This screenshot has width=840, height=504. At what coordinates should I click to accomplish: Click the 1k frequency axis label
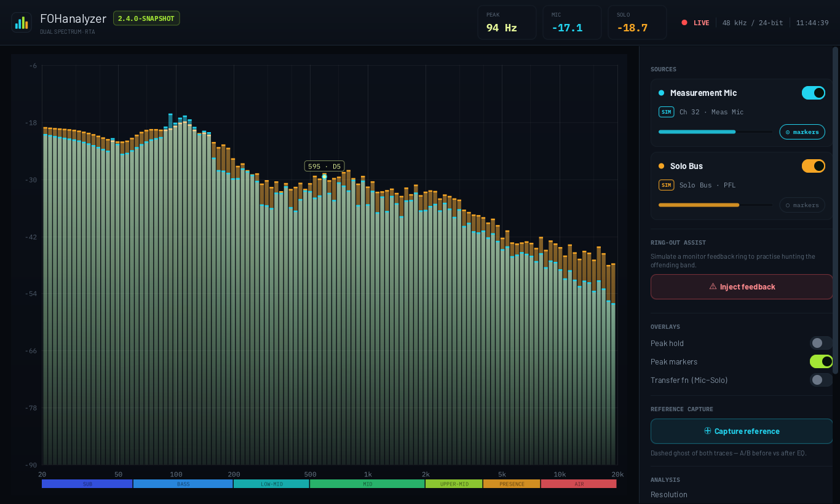click(x=368, y=474)
